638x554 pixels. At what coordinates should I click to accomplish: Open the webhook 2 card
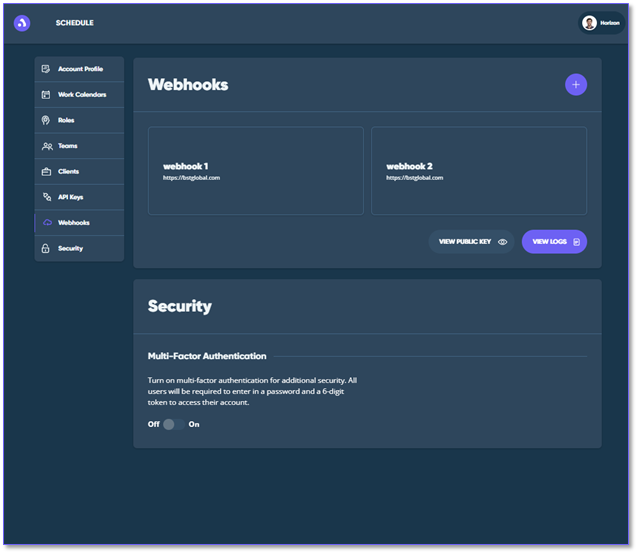479,171
